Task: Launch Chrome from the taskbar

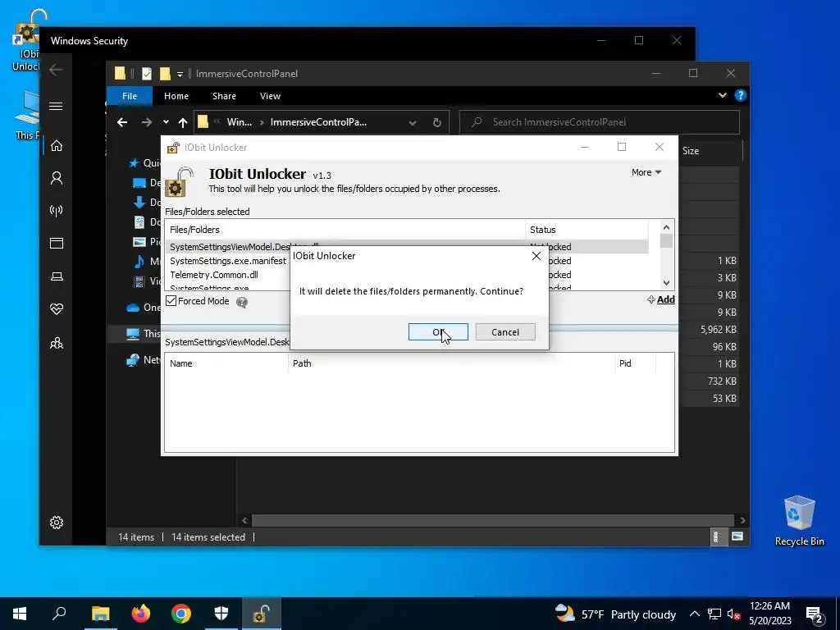Action: click(181, 614)
